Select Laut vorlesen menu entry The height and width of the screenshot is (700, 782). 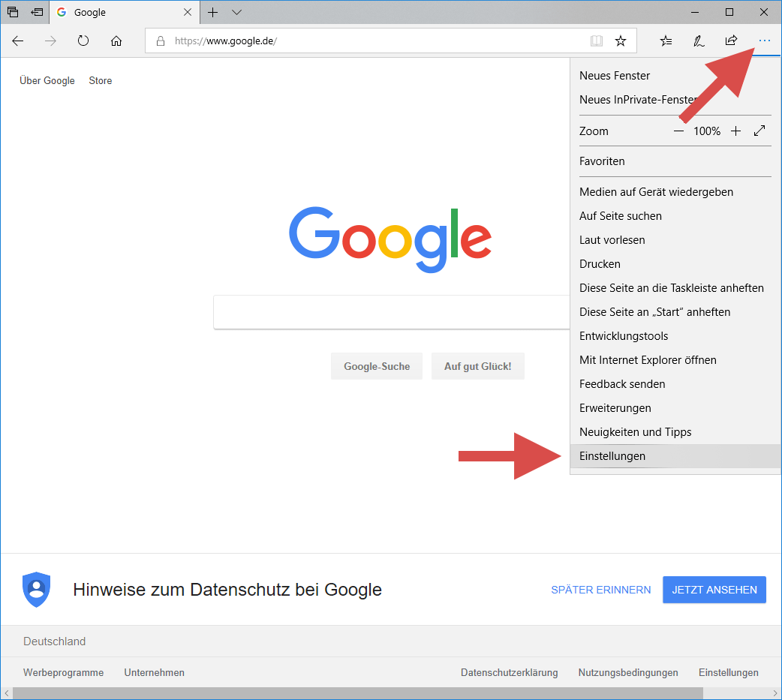pyautogui.click(x=675, y=240)
